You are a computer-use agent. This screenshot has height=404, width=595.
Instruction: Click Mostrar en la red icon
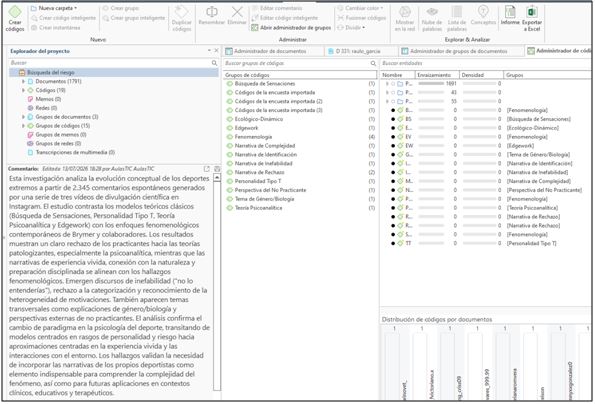[x=405, y=19]
